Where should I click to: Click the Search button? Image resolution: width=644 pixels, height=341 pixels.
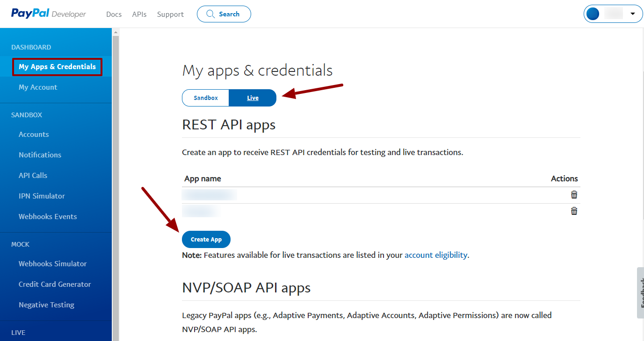click(224, 14)
